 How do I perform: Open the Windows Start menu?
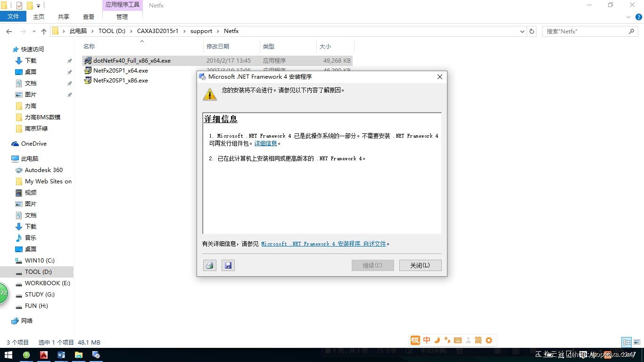point(8,355)
